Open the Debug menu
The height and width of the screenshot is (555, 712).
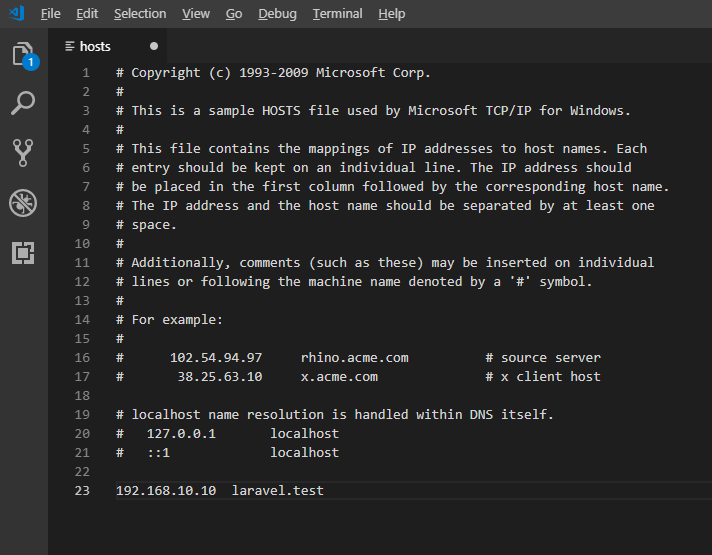277,14
